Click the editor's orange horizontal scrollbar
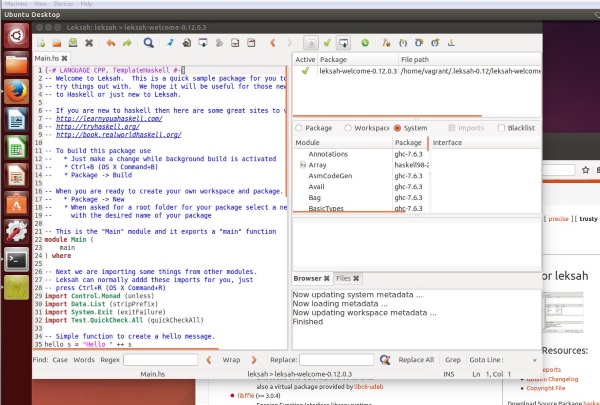This screenshot has height=405, width=600. click(x=126, y=349)
